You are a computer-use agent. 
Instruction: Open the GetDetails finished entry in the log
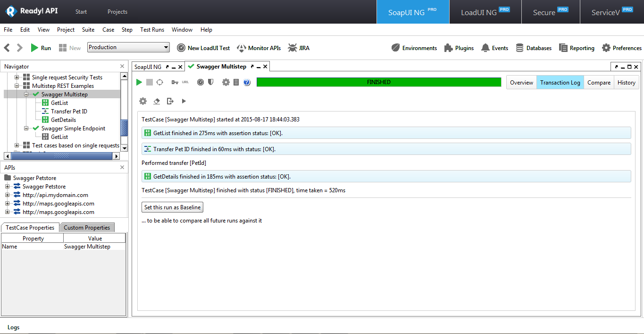[x=386, y=176]
